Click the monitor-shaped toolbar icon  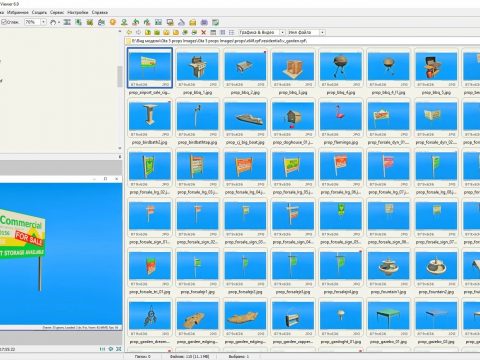(170, 22)
